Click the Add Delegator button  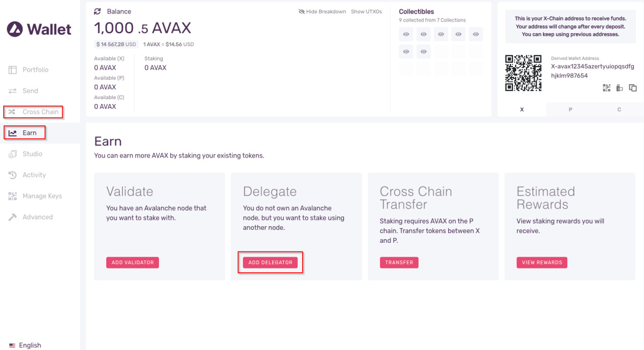pyautogui.click(x=270, y=263)
